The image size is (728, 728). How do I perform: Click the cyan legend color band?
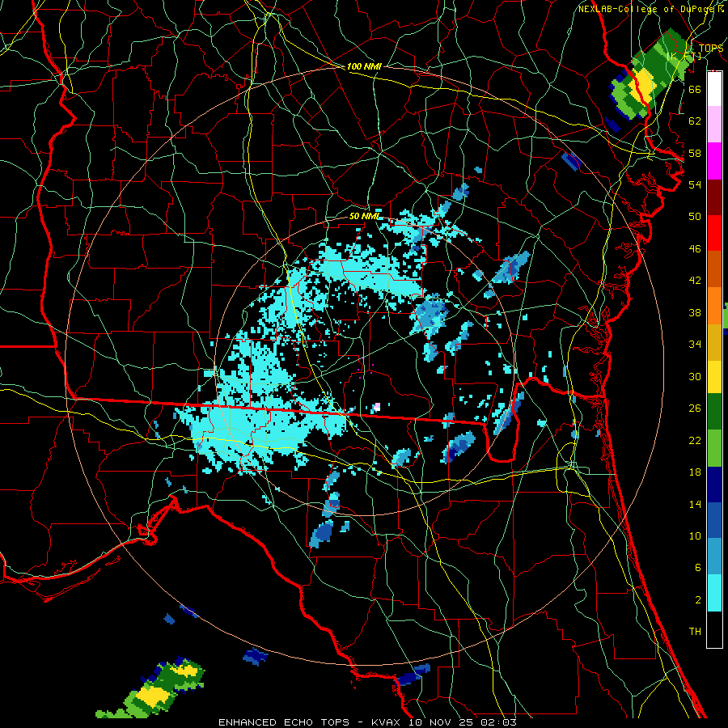(714, 593)
